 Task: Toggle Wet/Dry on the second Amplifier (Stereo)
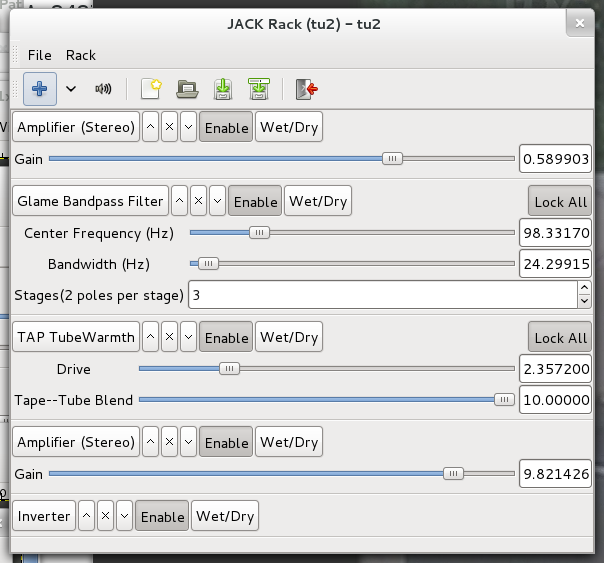pos(289,442)
